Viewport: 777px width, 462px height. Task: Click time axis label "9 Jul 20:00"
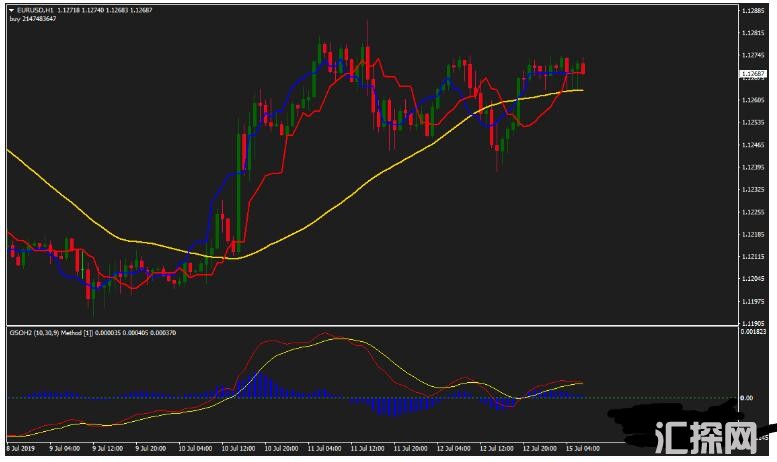point(151,448)
